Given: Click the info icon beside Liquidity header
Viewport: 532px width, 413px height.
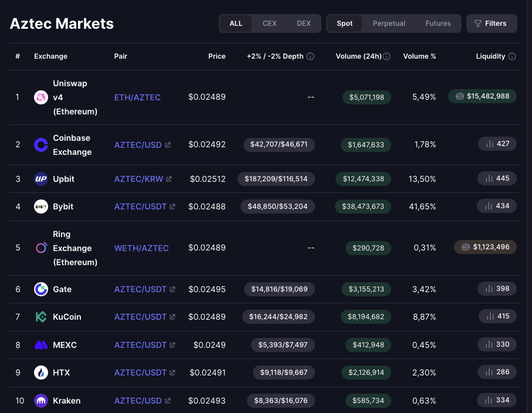Looking at the screenshot, I should point(512,56).
